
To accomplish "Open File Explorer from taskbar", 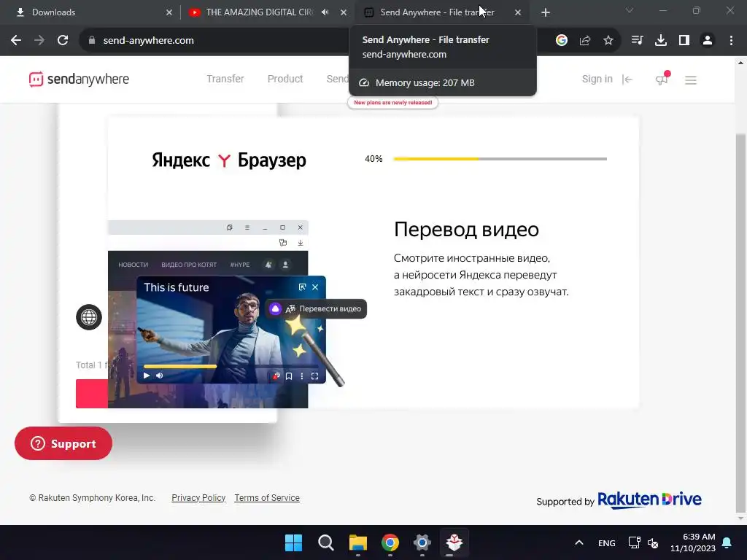I will 357,542.
